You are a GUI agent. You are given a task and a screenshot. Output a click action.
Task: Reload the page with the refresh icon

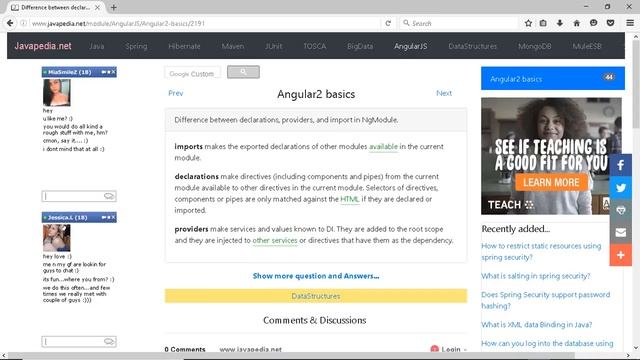coord(388,23)
